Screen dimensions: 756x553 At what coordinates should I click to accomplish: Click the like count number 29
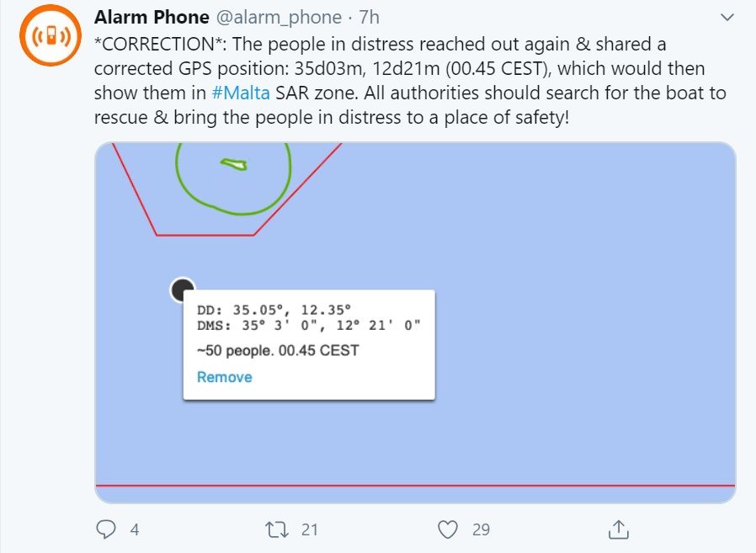coord(481,529)
